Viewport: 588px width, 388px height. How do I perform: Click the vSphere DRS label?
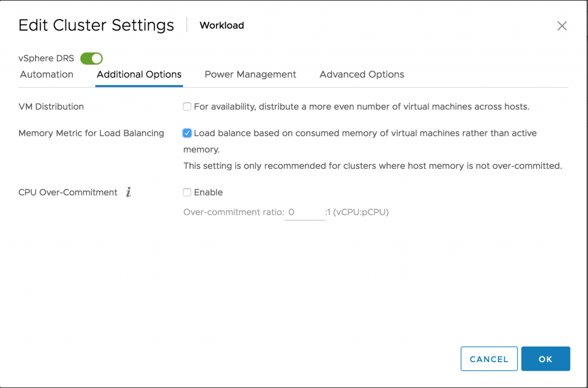coord(46,59)
